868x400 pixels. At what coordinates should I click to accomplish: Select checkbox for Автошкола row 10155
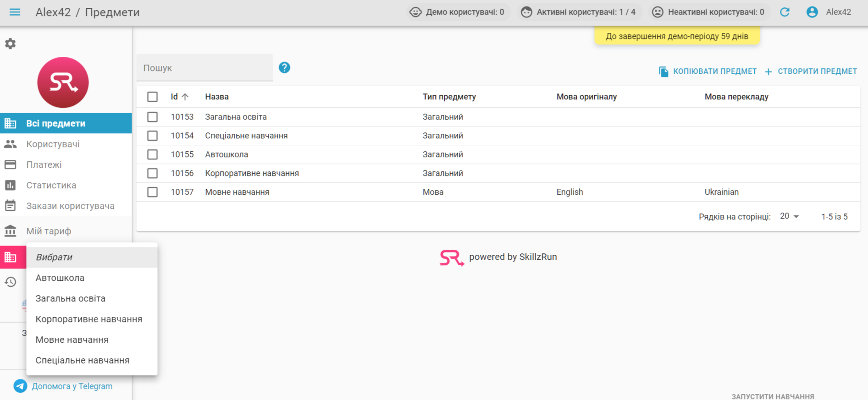click(153, 154)
